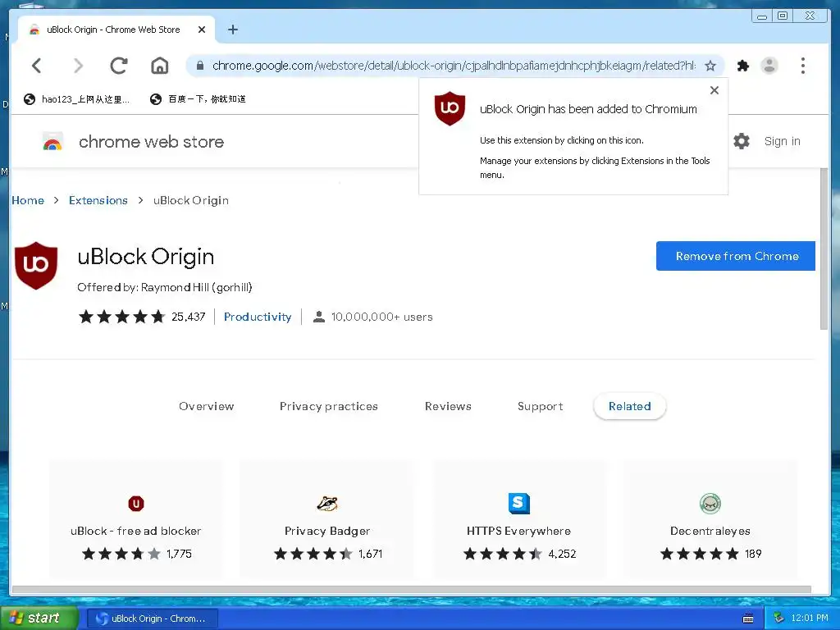840x630 pixels.
Task: Reload the page with the refresh icon
Action: [x=119, y=66]
